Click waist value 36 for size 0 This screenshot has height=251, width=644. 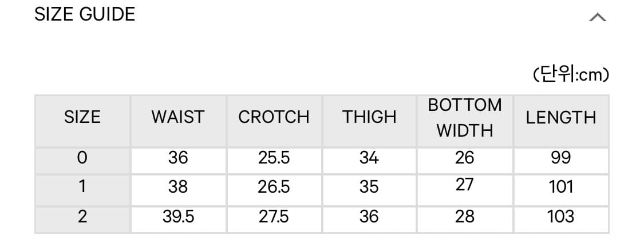(178, 158)
